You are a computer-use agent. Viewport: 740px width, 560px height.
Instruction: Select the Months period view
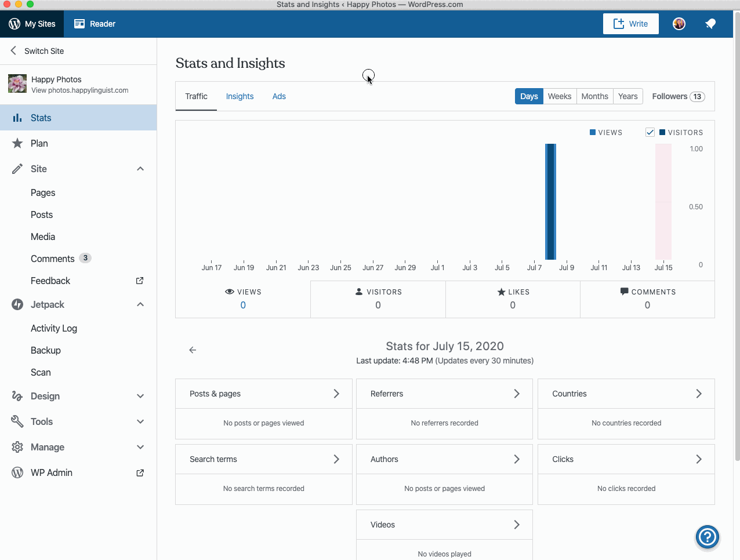click(595, 96)
